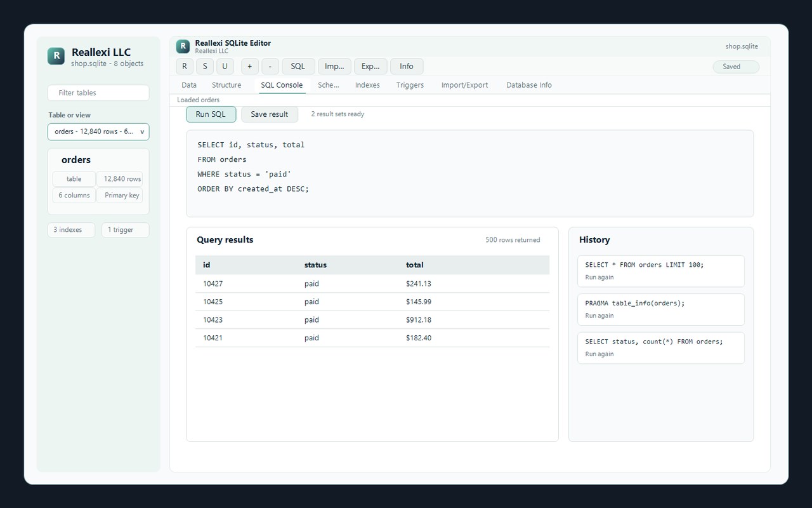
Task: Click history entry 'PRAGMA table_info(orders);'
Action: [x=661, y=309]
